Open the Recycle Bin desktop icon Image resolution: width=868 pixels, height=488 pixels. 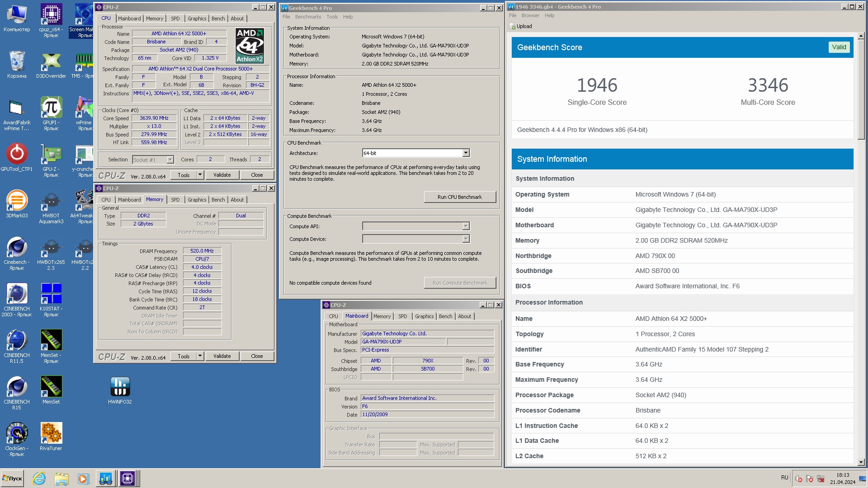[17, 64]
